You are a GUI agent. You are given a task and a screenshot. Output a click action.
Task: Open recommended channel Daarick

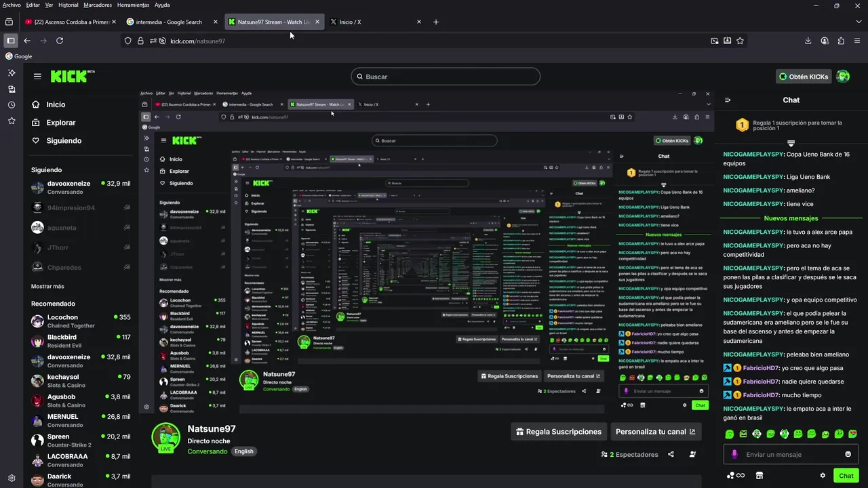coord(80,479)
